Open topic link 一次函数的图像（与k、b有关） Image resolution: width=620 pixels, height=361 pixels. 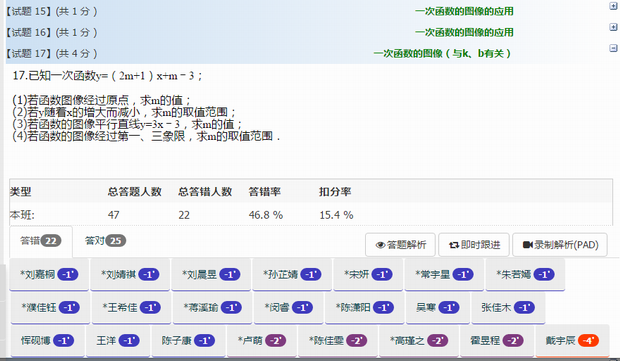tap(442, 53)
